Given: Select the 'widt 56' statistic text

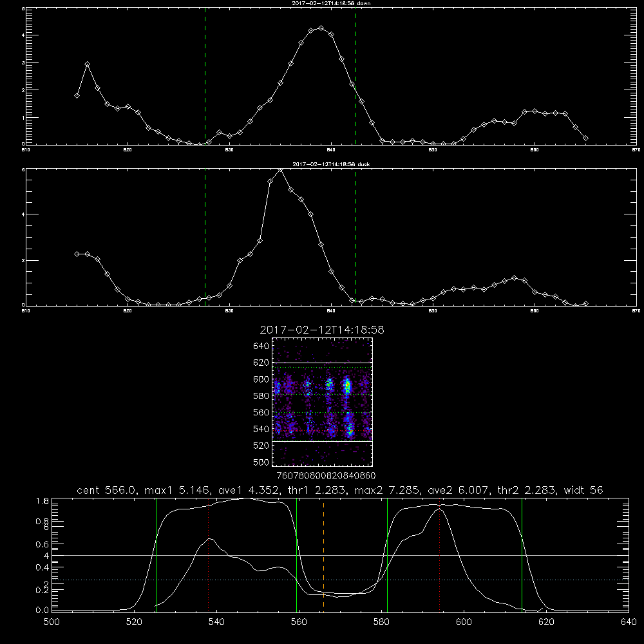Looking at the screenshot, I should pyautogui.click(x=583, y=490).
